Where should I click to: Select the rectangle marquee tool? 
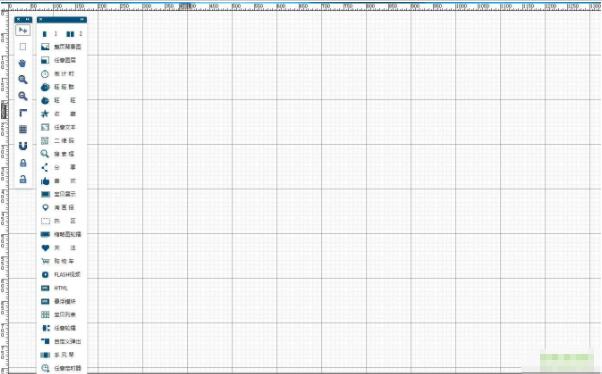click(23, 46)
